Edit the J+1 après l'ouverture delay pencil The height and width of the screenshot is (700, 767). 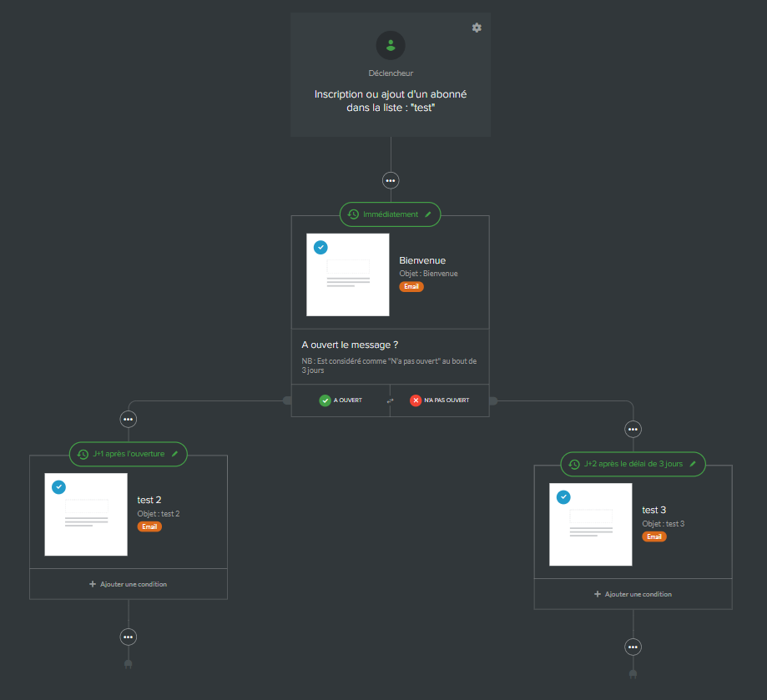(174, 454)
